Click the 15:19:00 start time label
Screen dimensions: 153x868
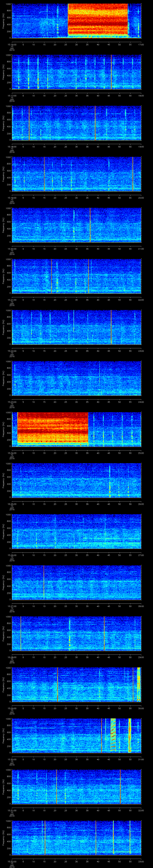coord(12,197)
